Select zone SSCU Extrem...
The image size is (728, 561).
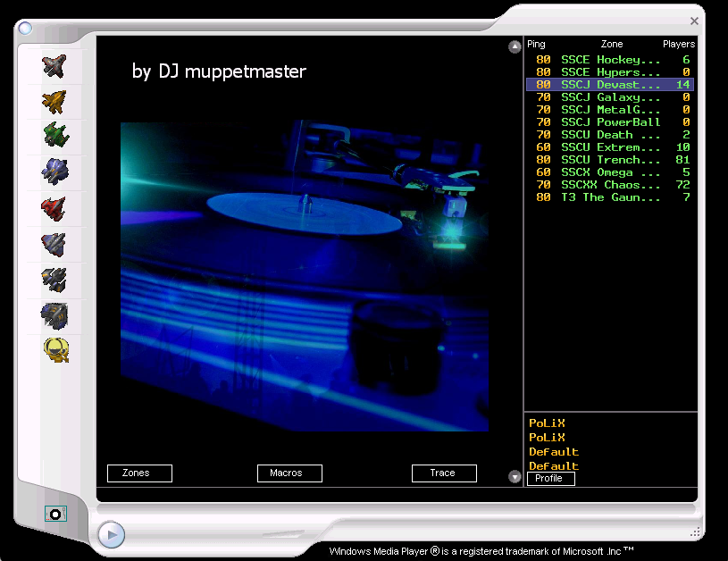[610, 147]
